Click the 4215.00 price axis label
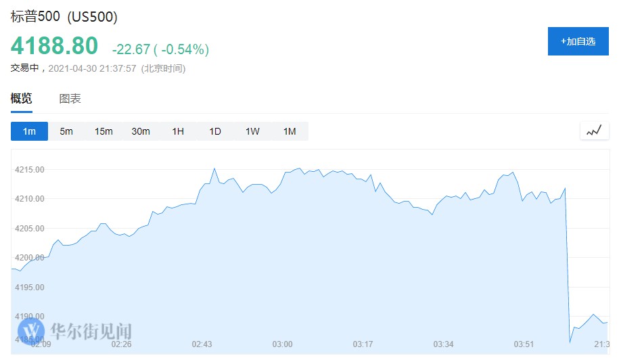This screenshot has height=364, width=619. 30,170
